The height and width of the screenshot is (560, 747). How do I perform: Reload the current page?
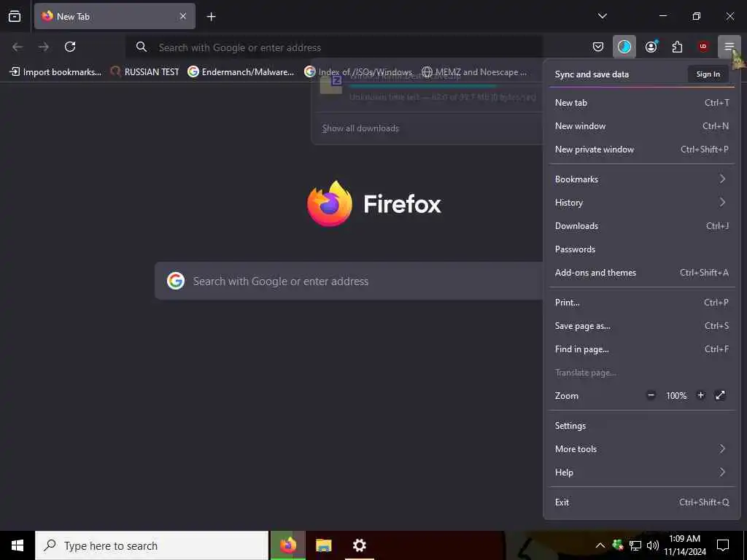(x=70, y=47)
